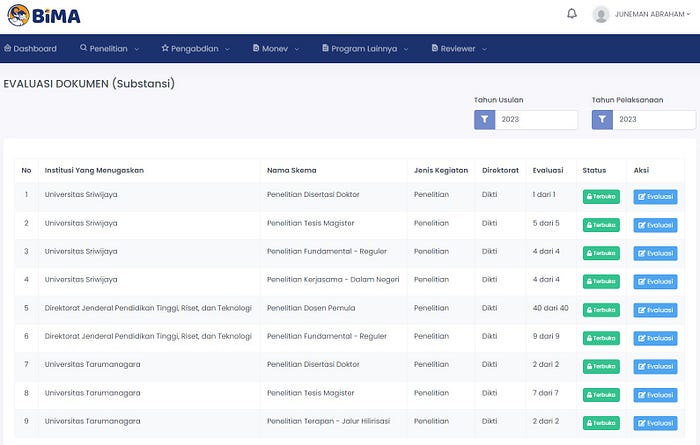
Task: Click the user avatar icon
Action: (x=600, y=14)
